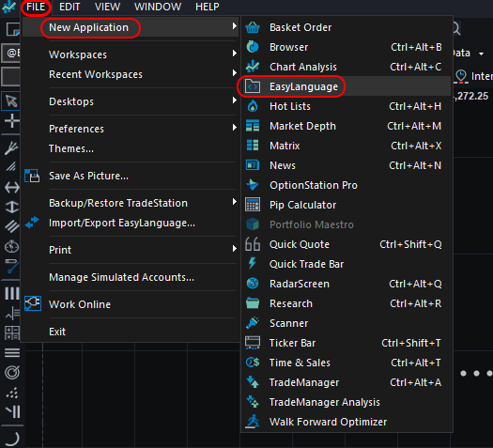
Task: Open the EDIT menu
Action: click(69, 7)
